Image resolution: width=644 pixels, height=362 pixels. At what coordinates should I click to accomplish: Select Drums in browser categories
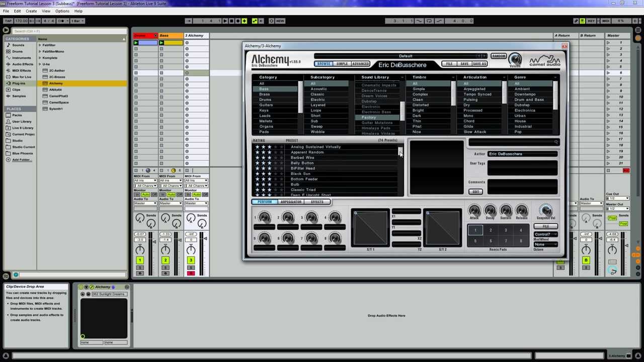pyautogui.click(x=18, y=51)
